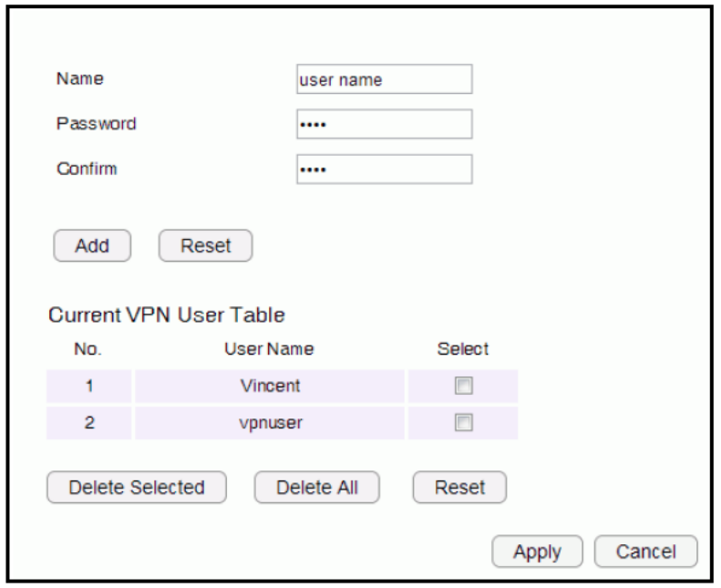Tick the checkbox for user Vincent
Image resolution: width=721 pixels, height=588 pixels.
[463, 387]
